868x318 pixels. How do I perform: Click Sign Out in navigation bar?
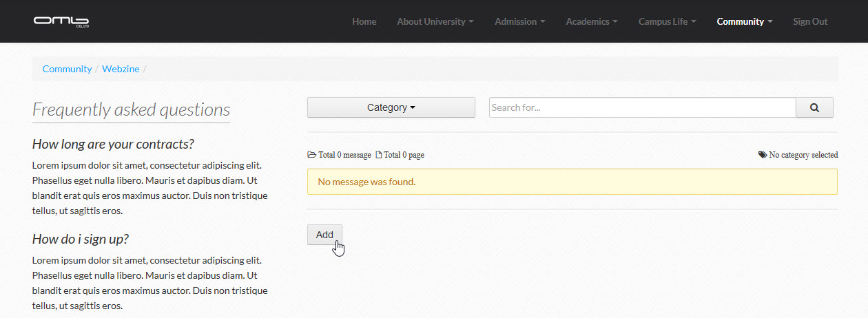810,21
